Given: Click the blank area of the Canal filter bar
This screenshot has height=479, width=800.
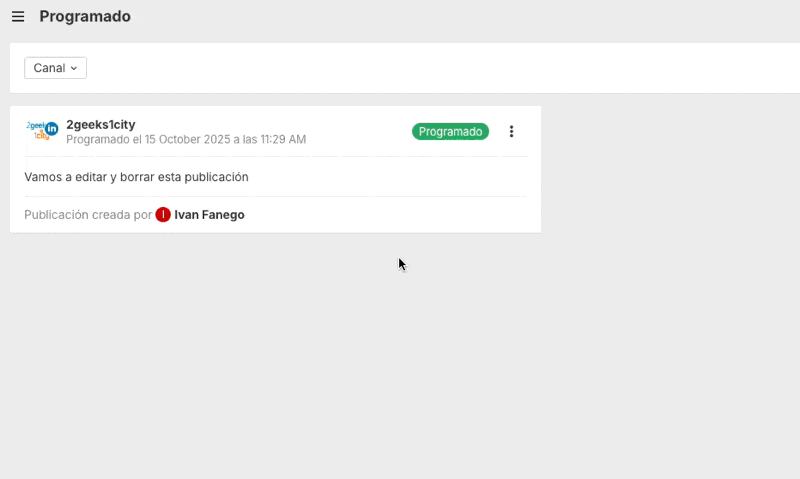Looking at the screenshot, I should point(400,68).
